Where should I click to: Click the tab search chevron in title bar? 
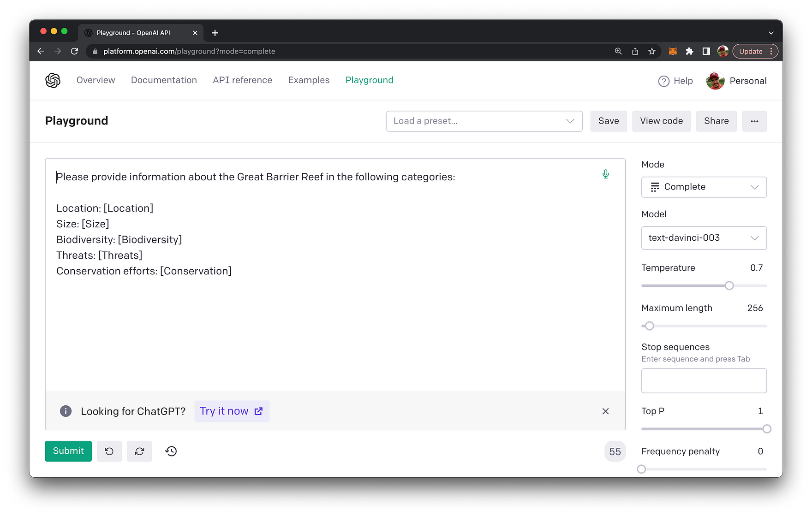(x=771, y=33)
